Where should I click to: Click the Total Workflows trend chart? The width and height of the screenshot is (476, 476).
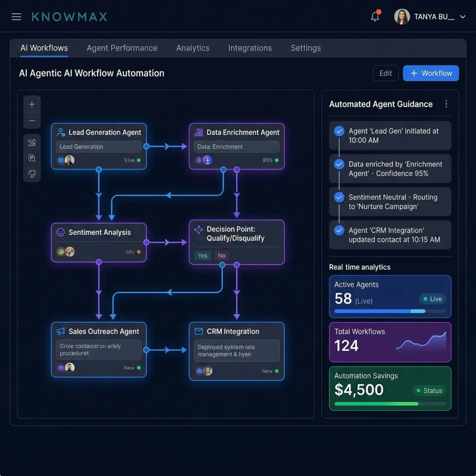421,341
